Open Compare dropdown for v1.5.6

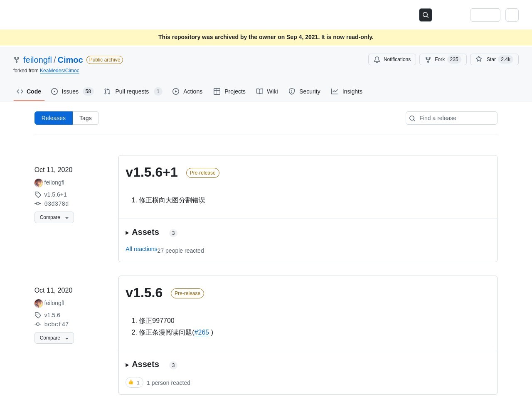54,338
